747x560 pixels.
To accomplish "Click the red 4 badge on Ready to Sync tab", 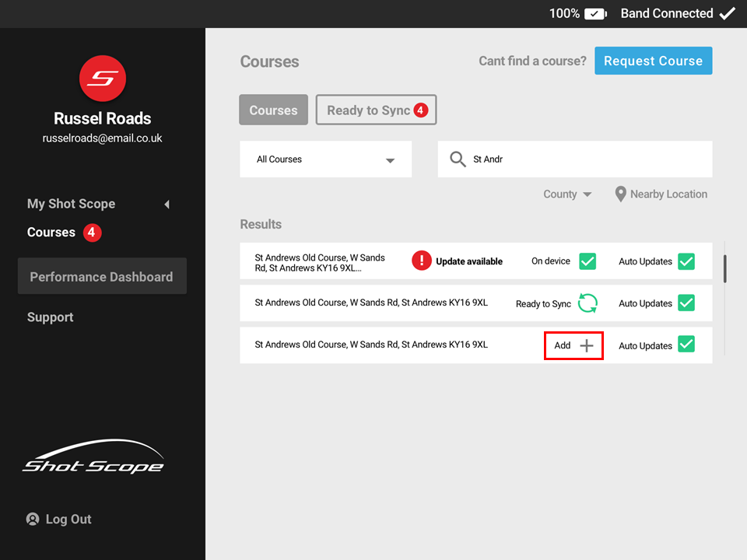I will (x=421, y=110).
